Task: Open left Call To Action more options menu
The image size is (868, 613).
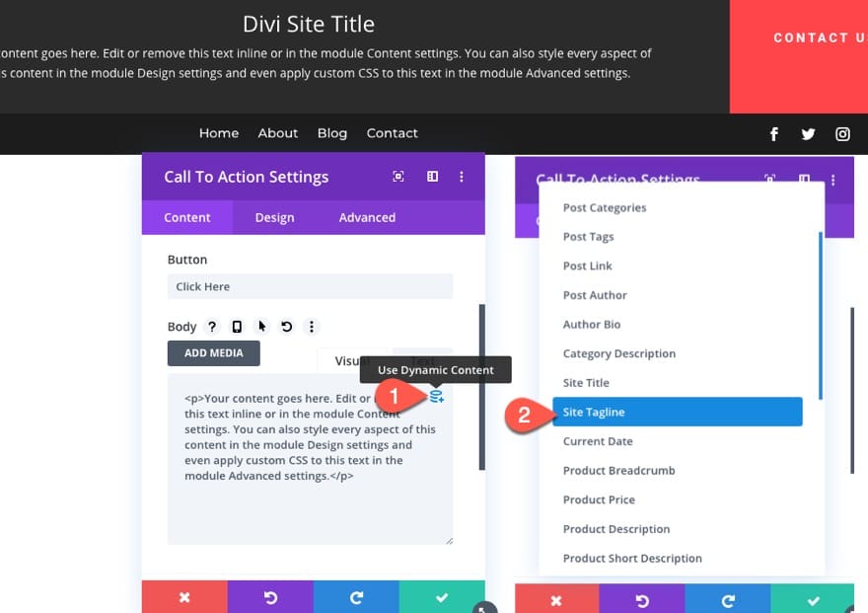Action: tap(462, 176)
